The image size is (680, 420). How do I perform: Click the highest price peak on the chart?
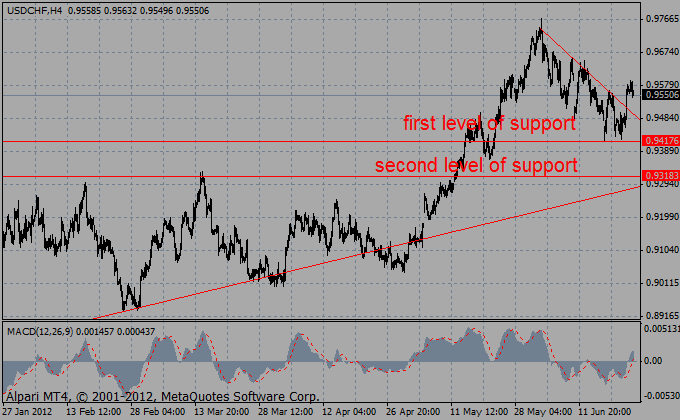coord(541,21)
